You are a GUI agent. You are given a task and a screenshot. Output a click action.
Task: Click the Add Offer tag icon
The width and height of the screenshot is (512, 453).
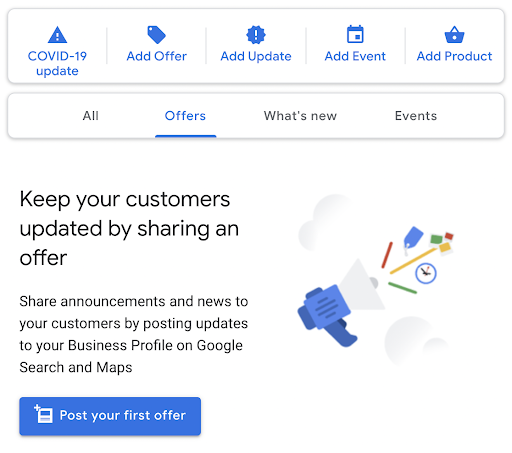tap(156, 35)
